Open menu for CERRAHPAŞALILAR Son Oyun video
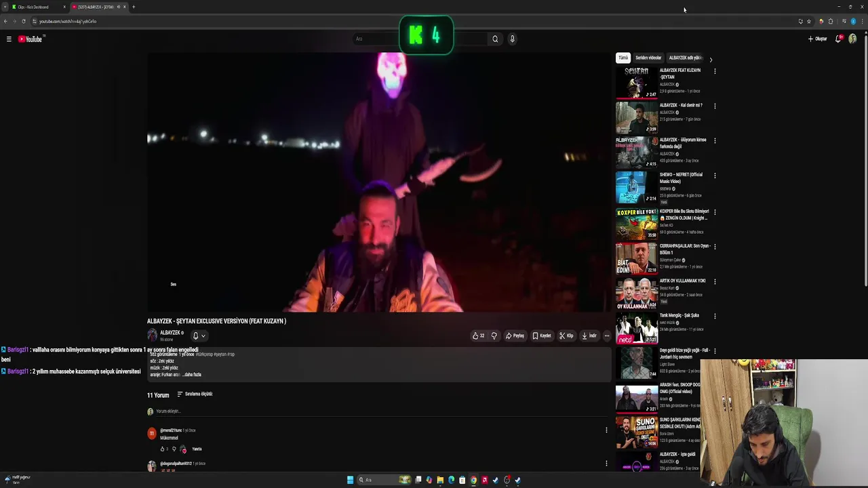Image resolution: width=868 pixels, height=488 pixels. click(x=715, y=246)
